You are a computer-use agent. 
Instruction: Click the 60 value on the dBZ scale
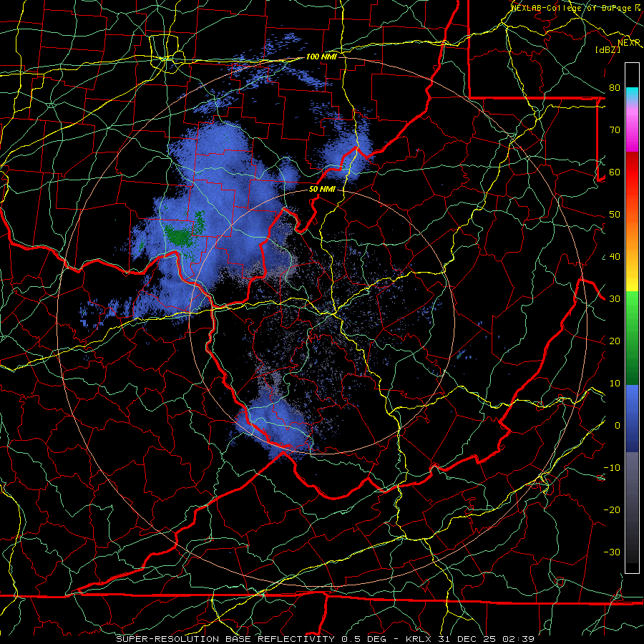pyautogui.click(x=615, y=172)
